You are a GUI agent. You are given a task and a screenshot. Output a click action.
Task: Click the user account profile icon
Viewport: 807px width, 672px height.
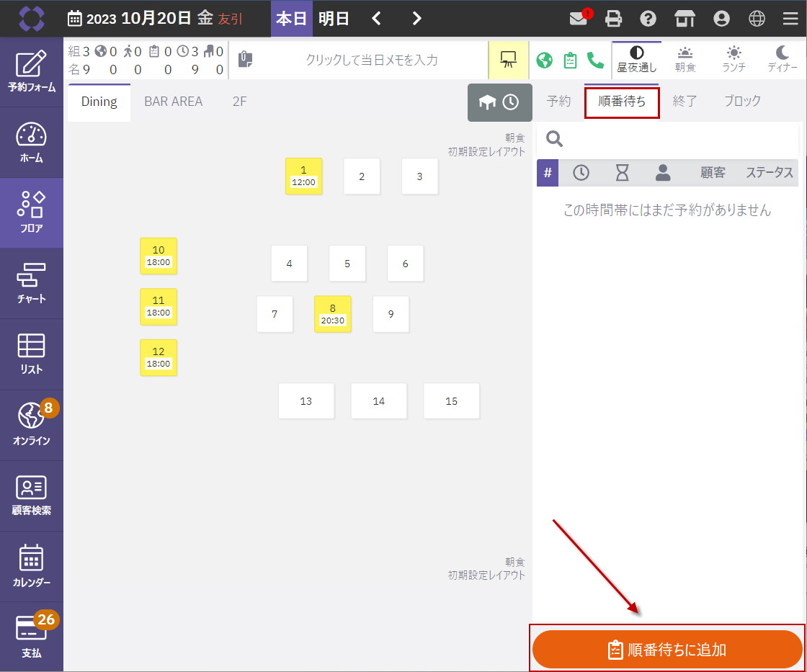pos(721,19)
